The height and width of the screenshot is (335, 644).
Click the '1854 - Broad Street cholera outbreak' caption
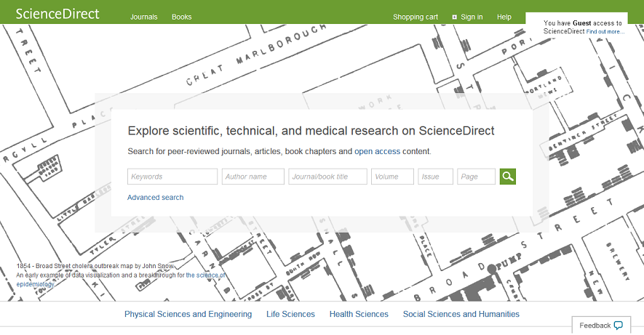point(95,266)
